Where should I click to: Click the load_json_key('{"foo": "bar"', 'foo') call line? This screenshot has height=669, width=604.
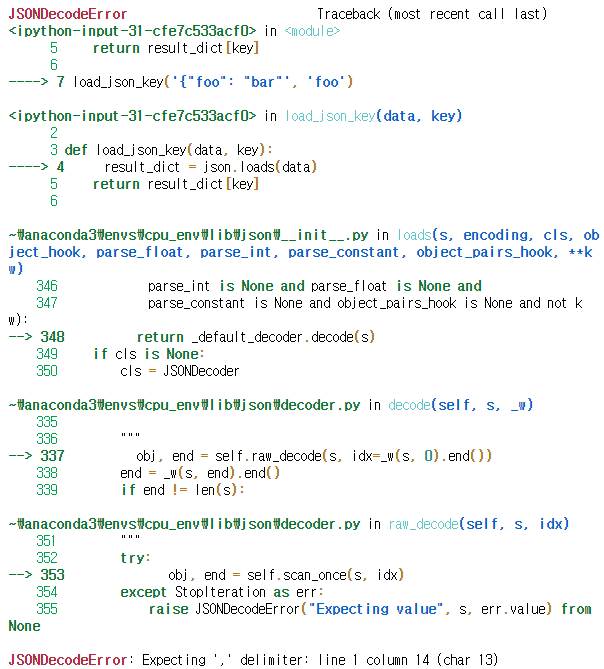click(213, 82)
